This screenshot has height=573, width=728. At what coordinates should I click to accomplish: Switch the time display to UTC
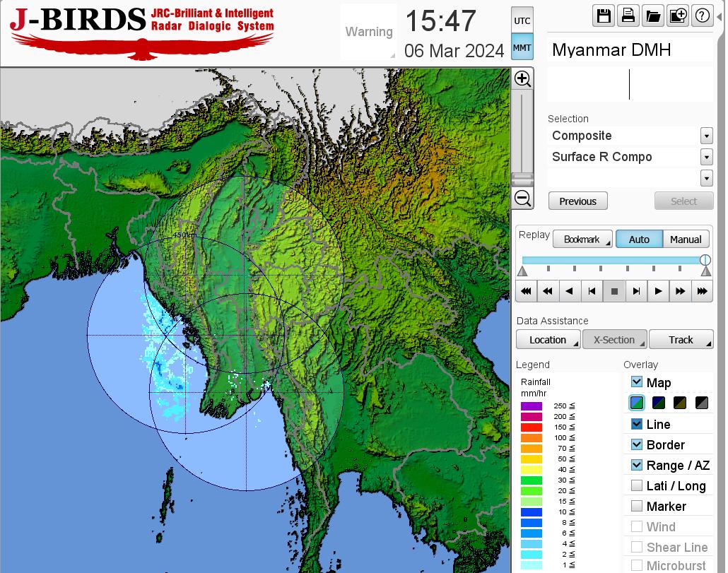522,21
